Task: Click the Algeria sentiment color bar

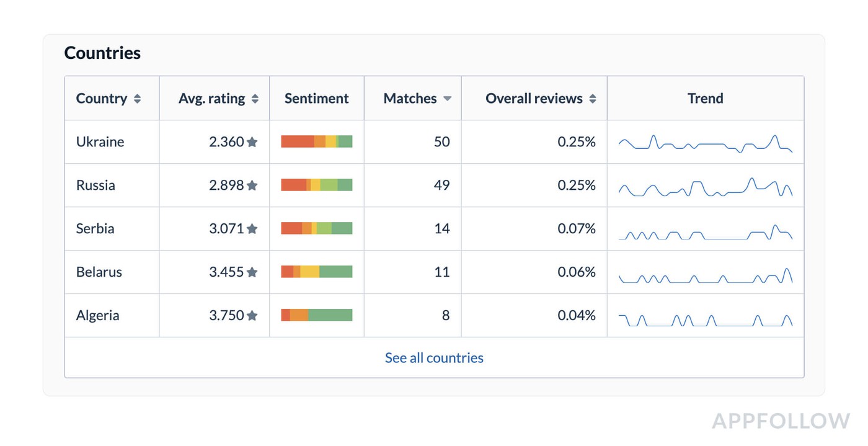Action: coord(316,315)
